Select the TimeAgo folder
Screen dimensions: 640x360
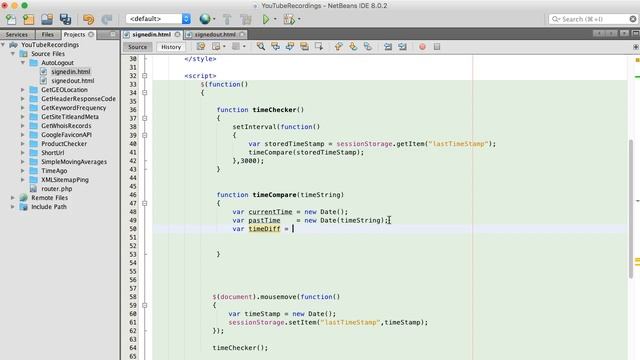(x=54, y=171)
